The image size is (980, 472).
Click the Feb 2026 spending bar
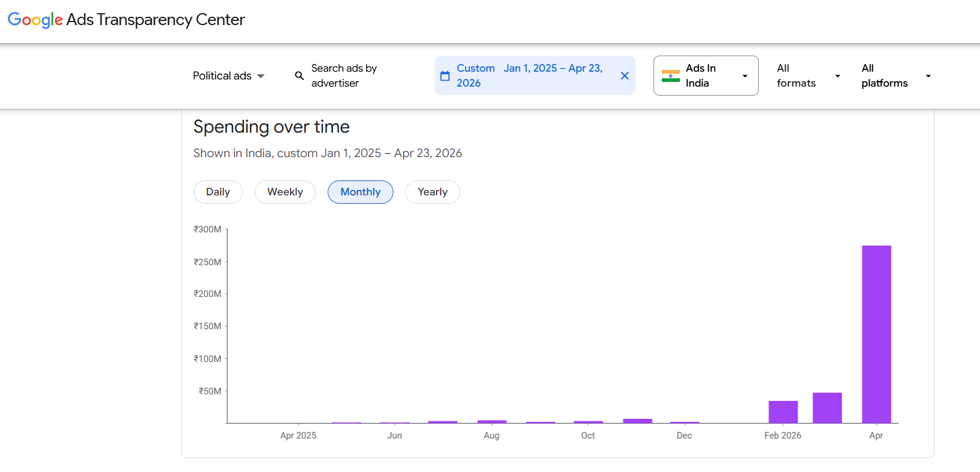(x=783, y=412)
